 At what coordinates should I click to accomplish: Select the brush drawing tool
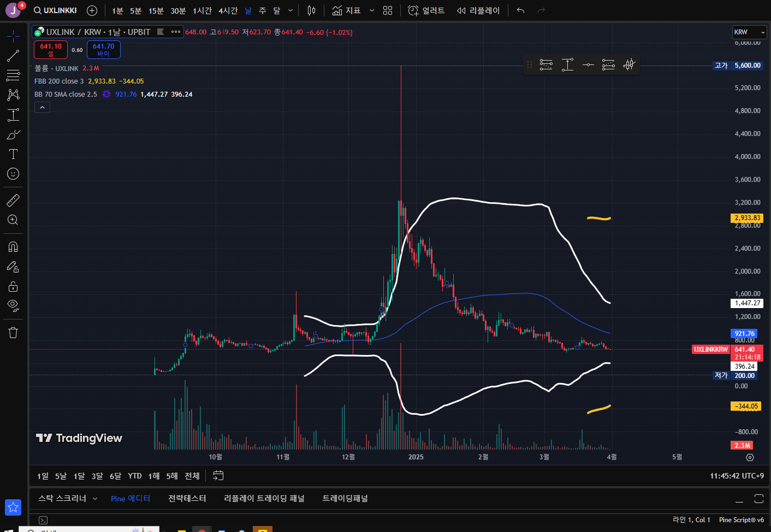pyautogui.click(x=13, y=134)
